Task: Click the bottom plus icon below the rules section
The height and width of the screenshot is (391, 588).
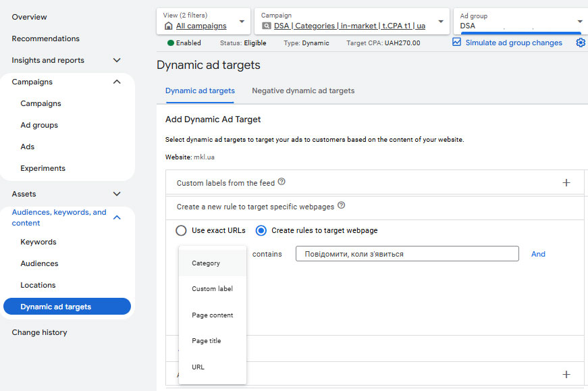Action: click(566, 374)
